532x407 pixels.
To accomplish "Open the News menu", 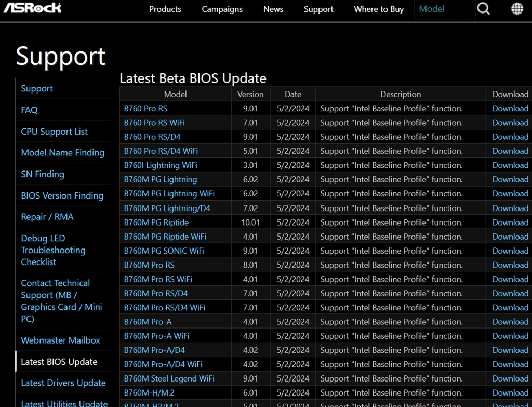I will click(273, 9).
